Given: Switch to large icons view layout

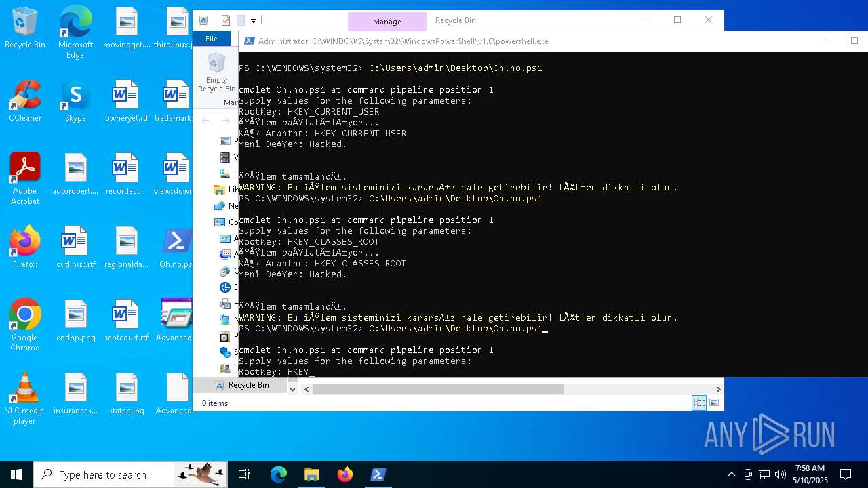Looking at the screenshot, I should click(714, 403).
